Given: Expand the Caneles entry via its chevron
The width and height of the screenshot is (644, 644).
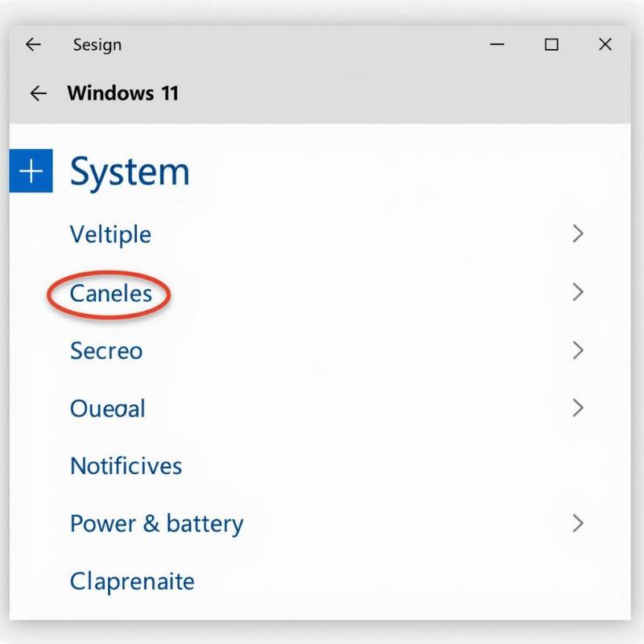Looking at the screenshot, I should [578, 292].
